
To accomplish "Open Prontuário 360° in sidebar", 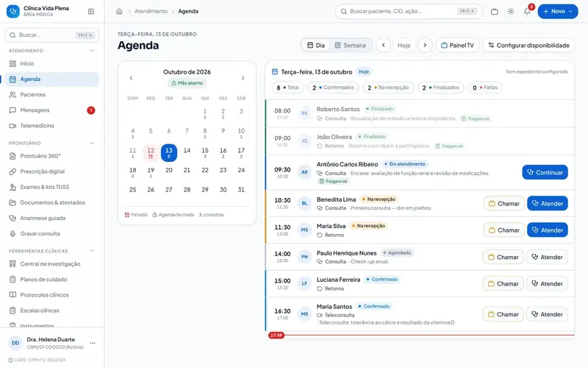I will click(51, 156).
